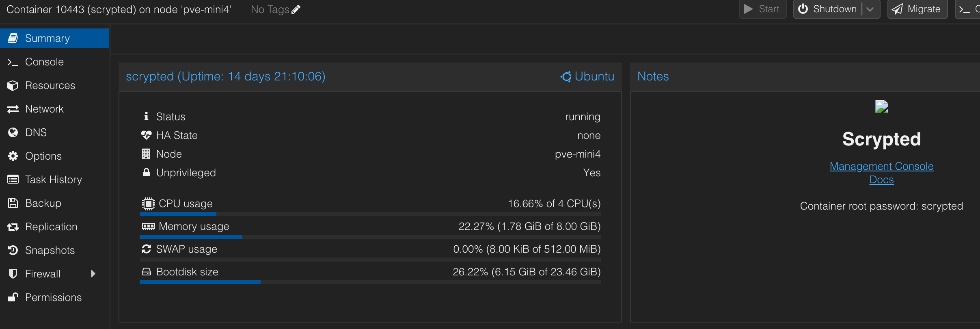Viewport: 980px width, 329px height.
Task: Click the Console terminal prompt icon
Action: pyautogui.click(x=13, y=62)
